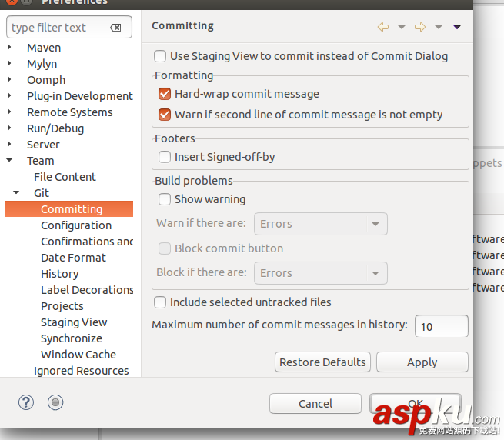Click the Apply button
The height and width of the screenshot is (440, 504).
point(422,362)
